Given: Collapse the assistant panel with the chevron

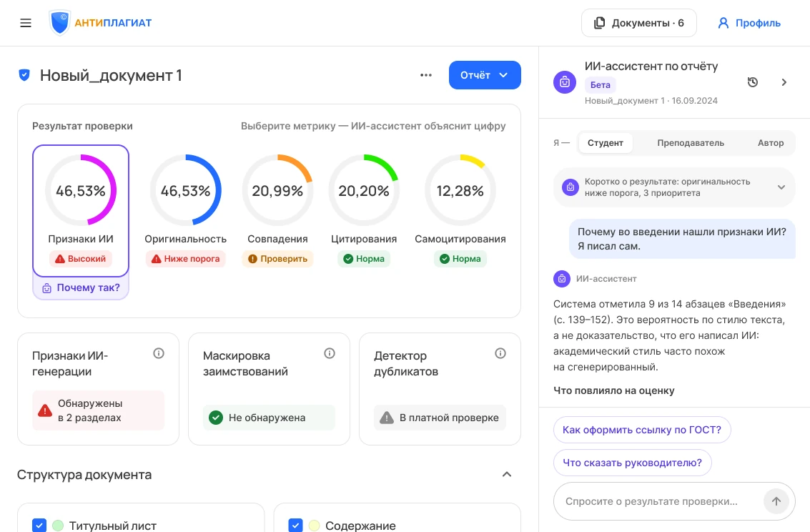Looking at the screenshot, I should [x=784, y=82].
